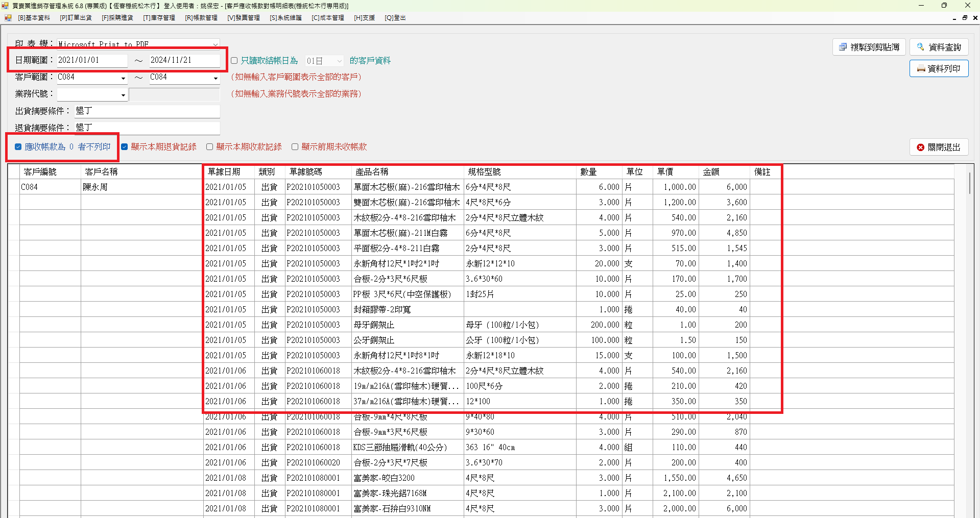Open the 業務代號 dropdown
The width and height of the screenshot is (980, 518).
pyautogui.click(x=123, y=95)
